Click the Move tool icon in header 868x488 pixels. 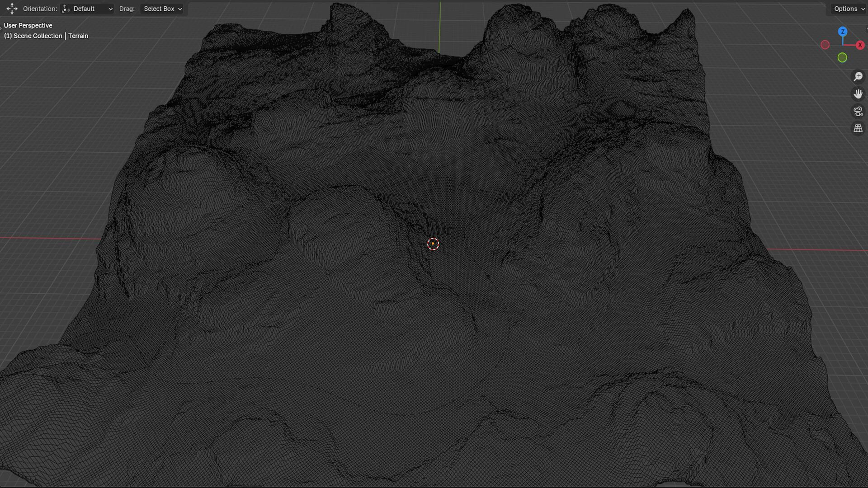coord(12,9)
